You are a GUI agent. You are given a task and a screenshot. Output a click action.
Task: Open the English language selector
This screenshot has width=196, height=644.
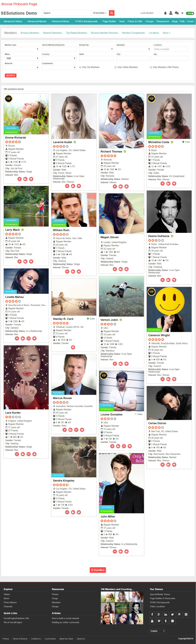pyautogui.click(x=157, y=631)
